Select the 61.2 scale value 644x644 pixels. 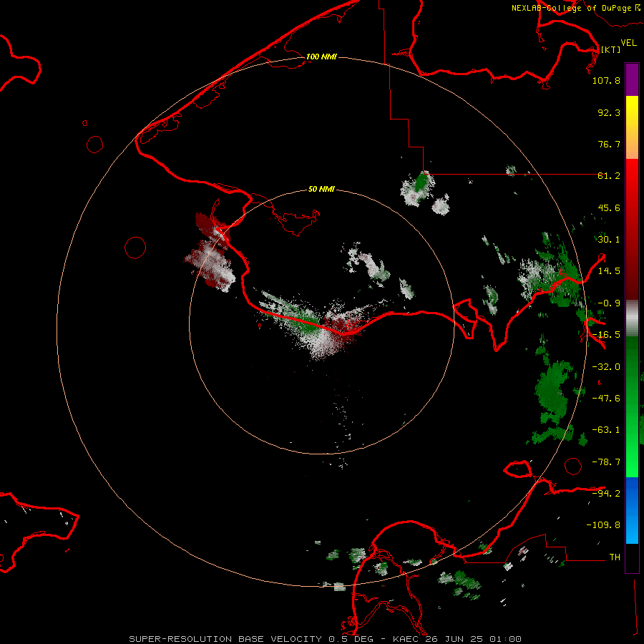[609, 176]
